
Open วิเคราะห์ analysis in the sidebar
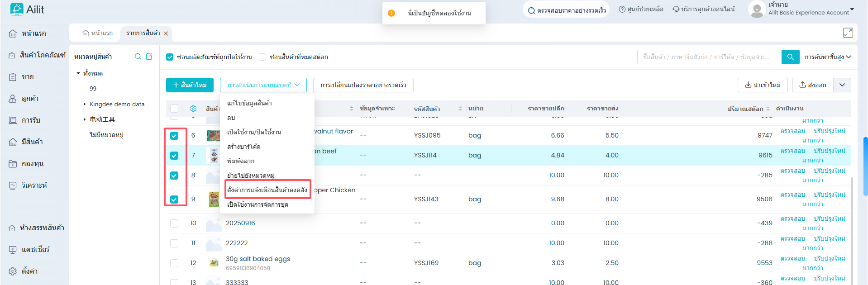click(x=34, y=185)
